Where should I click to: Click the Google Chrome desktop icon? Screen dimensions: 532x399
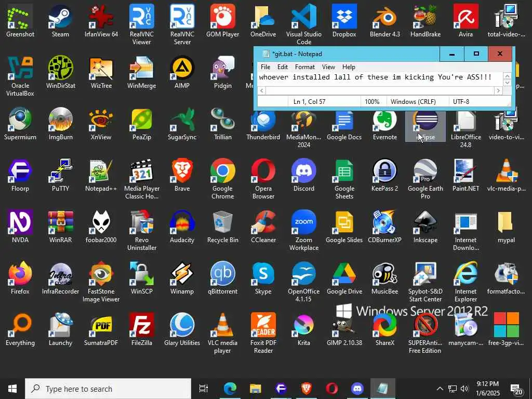(x=222, y=179)
